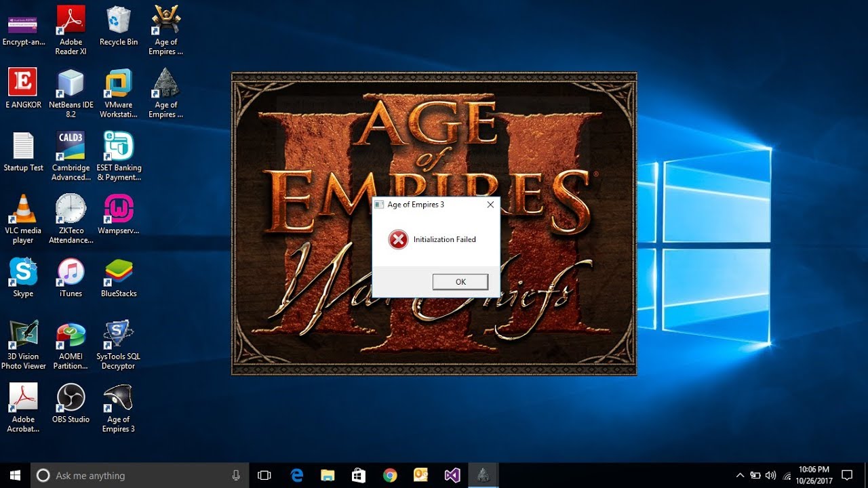
Task: Start NetBeans IDE 8.2
Action: (71, 81)
